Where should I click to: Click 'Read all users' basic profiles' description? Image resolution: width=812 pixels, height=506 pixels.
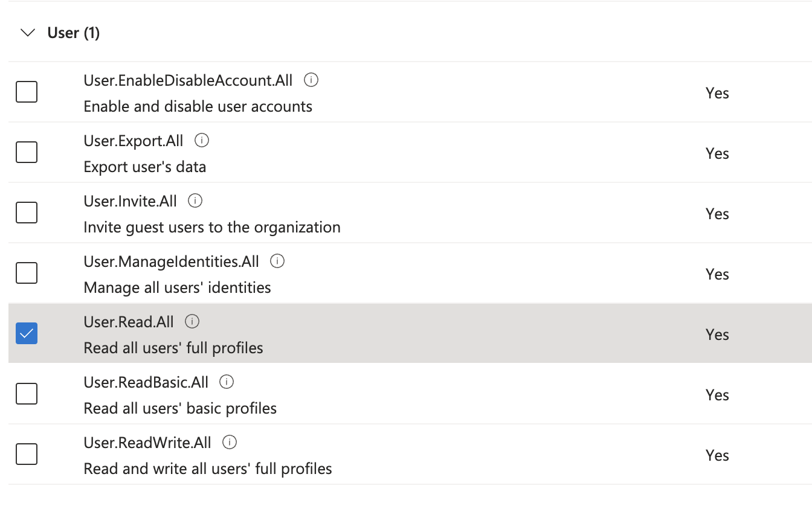point(180,408)
